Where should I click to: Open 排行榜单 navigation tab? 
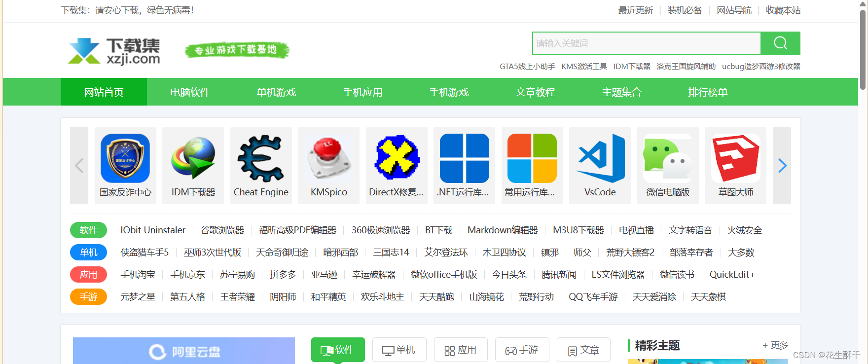[x=708, y=92]
